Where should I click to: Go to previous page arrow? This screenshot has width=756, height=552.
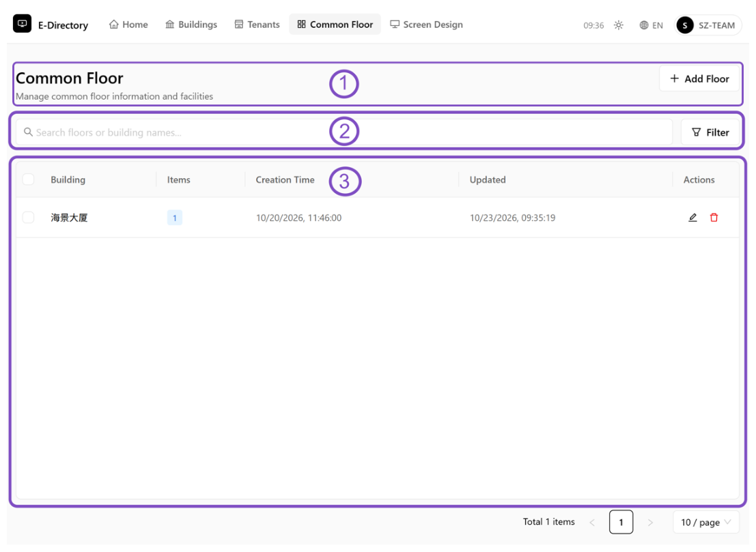tap(592, 522)
